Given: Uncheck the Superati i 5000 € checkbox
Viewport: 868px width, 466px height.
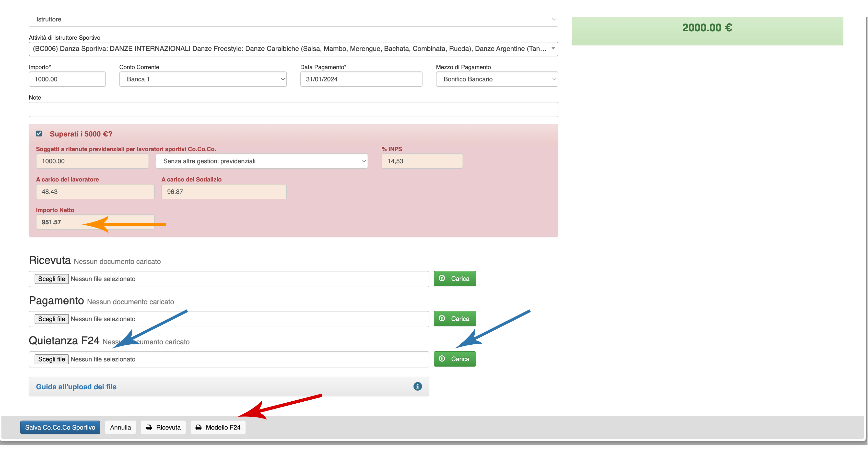Looking at the screenshot, I should pyautogui.click(x=39, y=134).
